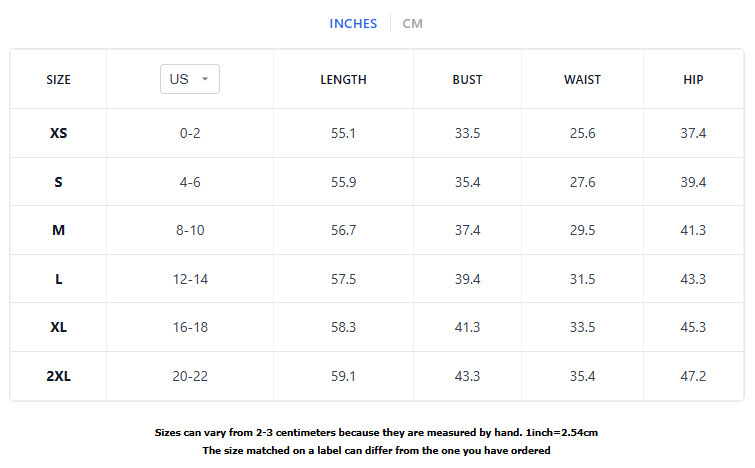
Task: Click the hand-measurement disclaimer text
Action: [376, 433]
